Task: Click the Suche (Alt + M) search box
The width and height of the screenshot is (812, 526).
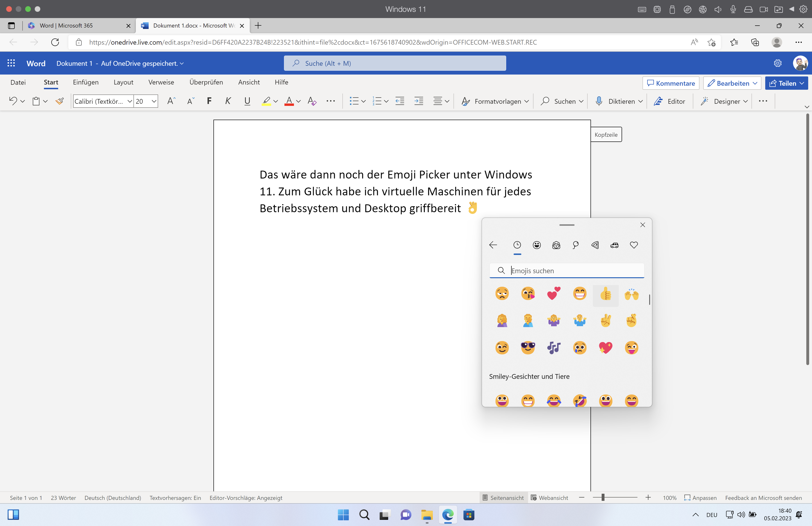Action: coord(395,63)
